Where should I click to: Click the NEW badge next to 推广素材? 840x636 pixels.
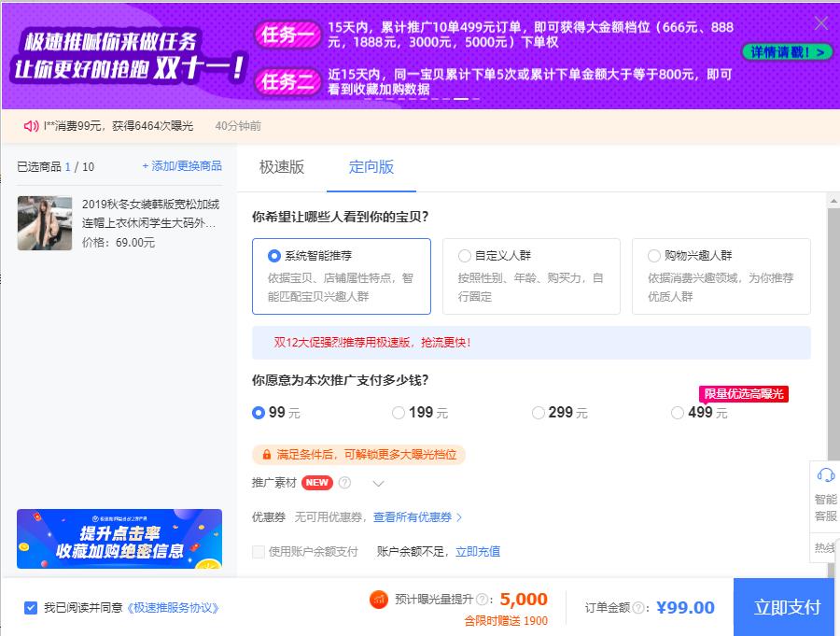[318, 483]
